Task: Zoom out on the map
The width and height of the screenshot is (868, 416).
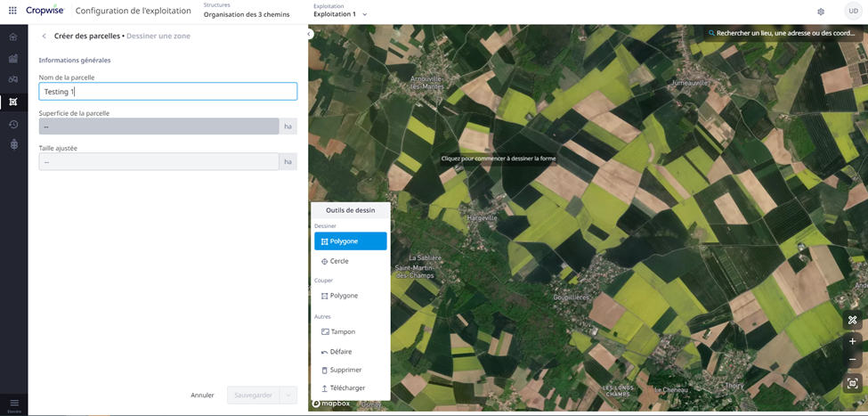Action: pos(852,360)
